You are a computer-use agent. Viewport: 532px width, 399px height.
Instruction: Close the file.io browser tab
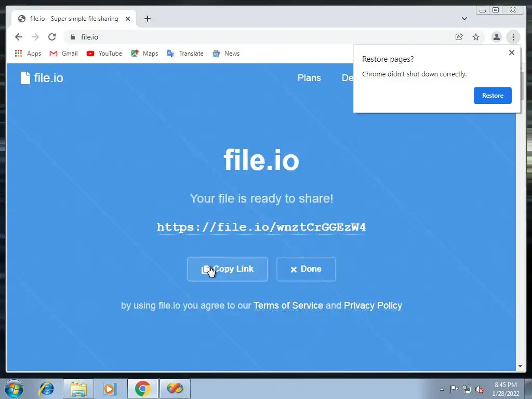point(128,19)
